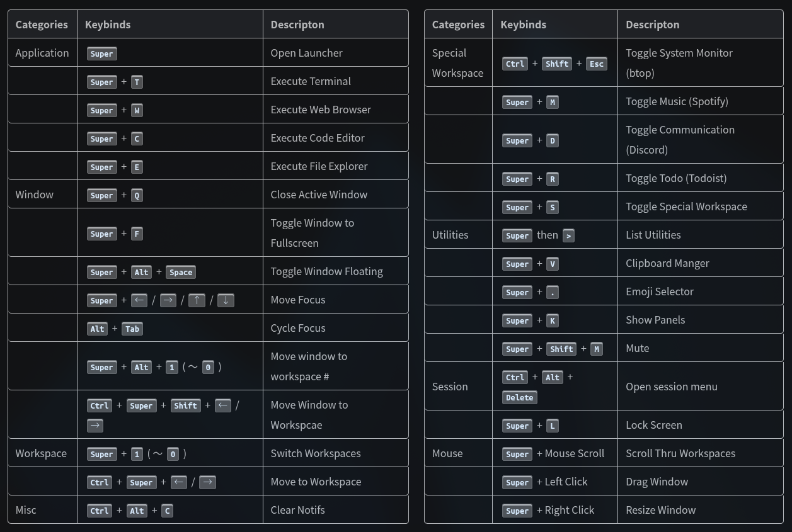
Task: Select the Special Workspace category cell
Action: pos(457,63)
